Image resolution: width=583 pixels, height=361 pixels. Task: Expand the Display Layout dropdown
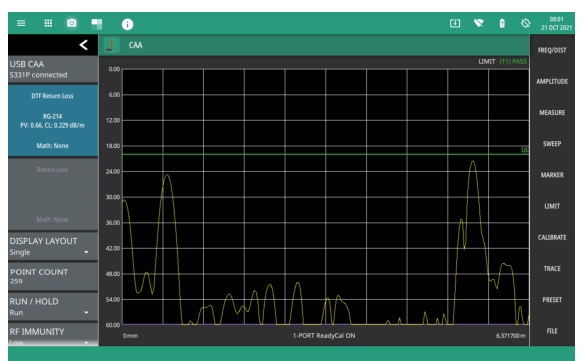click(x=53, y=246)
